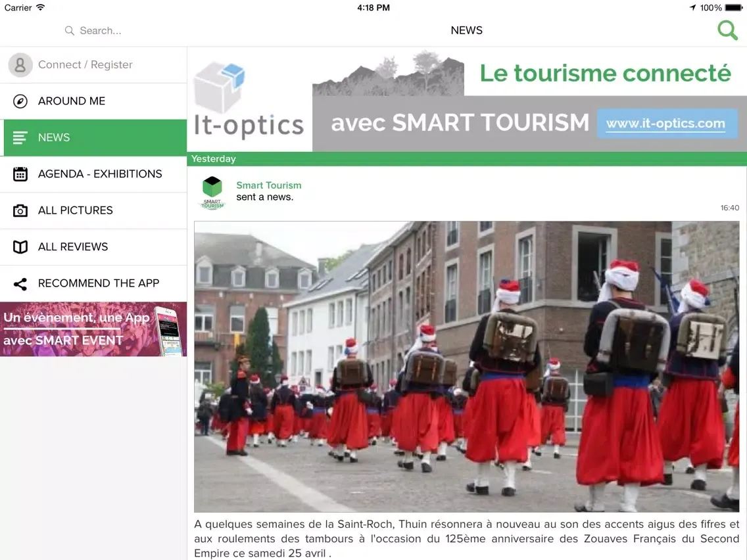Click the avec SMART TOURISM banner text
Viewport: 747px width, 560px height.
tap(460, 123)
